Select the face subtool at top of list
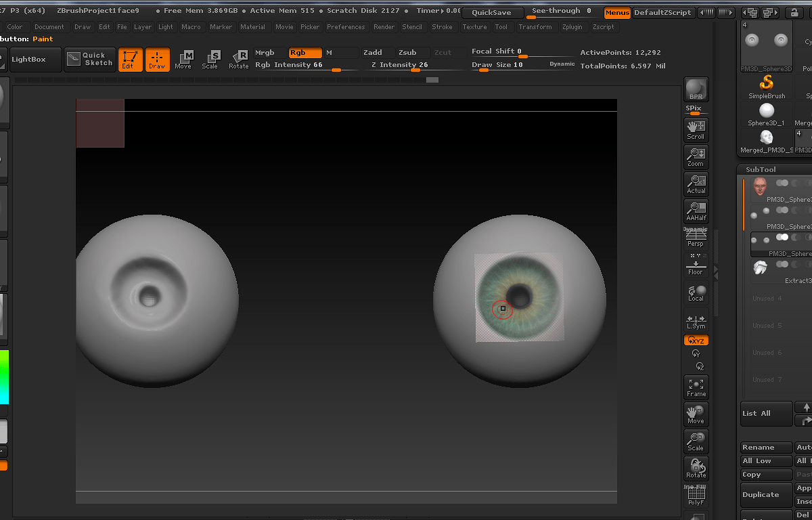This screenshot has height=520, width=812. click(x=781, y=190)
